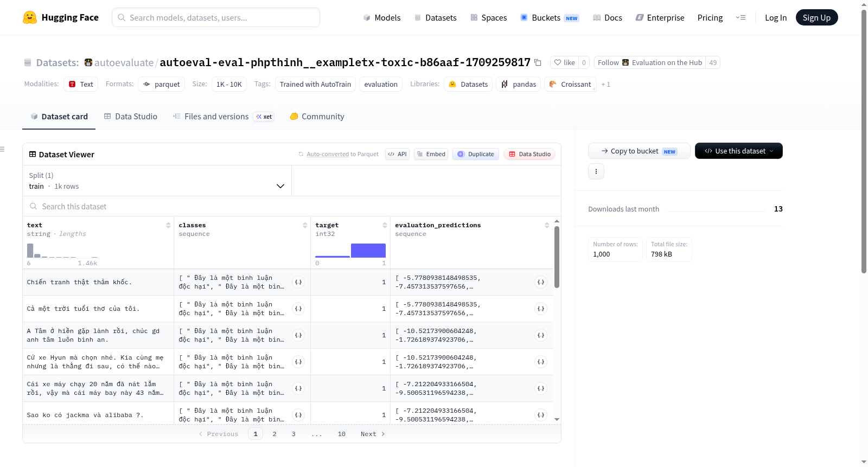Expand classes cell in 'Cả một trời' row
This screenshot has height=467, width=868.
tap(298, 309)
